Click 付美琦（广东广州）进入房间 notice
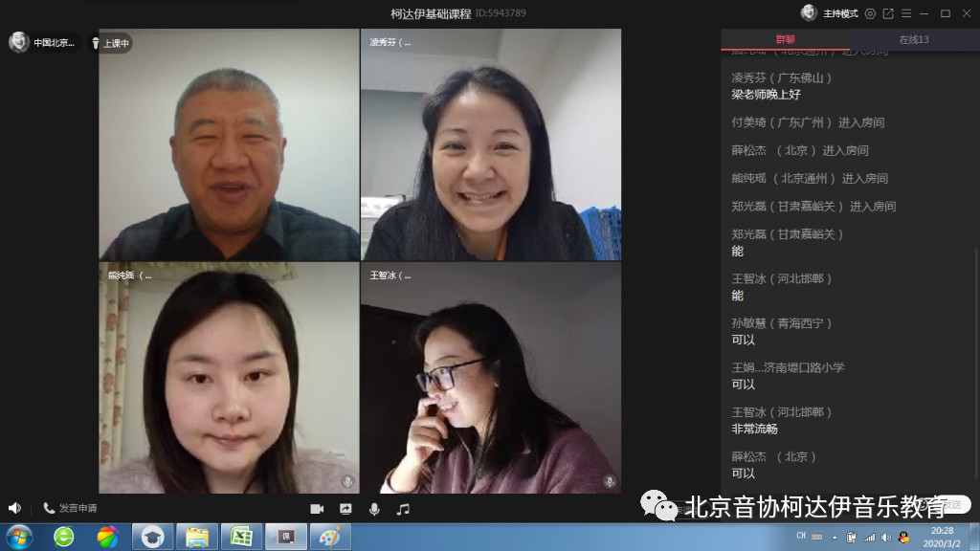Viewport: 980px width, 551px height. pyautogui.click(x=808, y=122)
